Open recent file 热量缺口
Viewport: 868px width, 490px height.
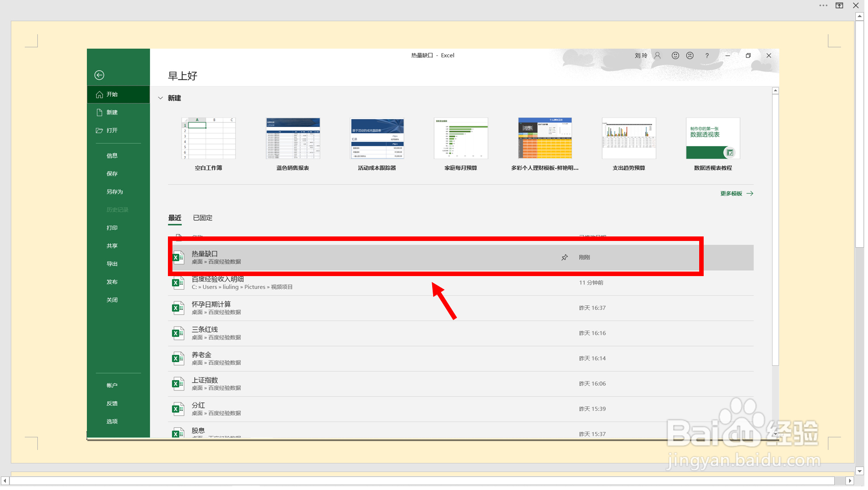tap(461, 258)
